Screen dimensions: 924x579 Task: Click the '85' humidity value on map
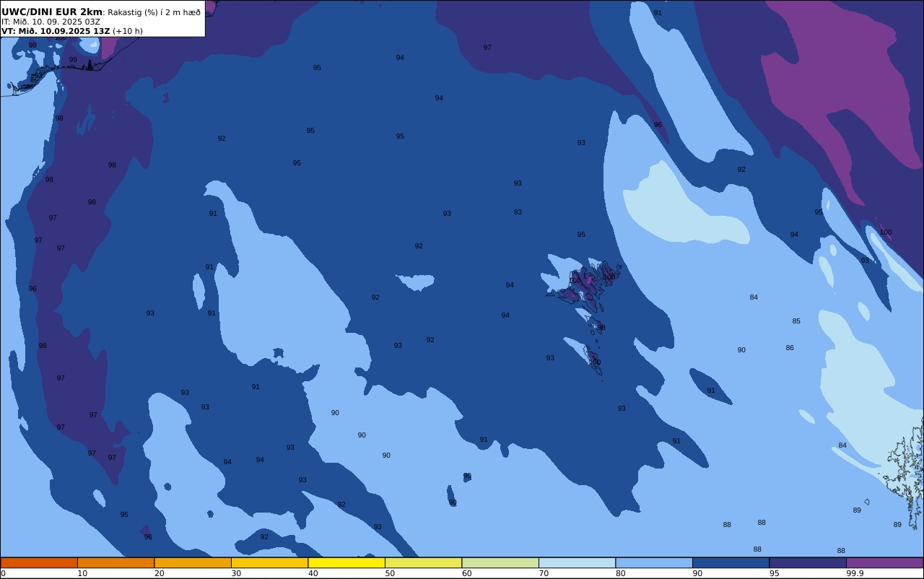[796, 321]
